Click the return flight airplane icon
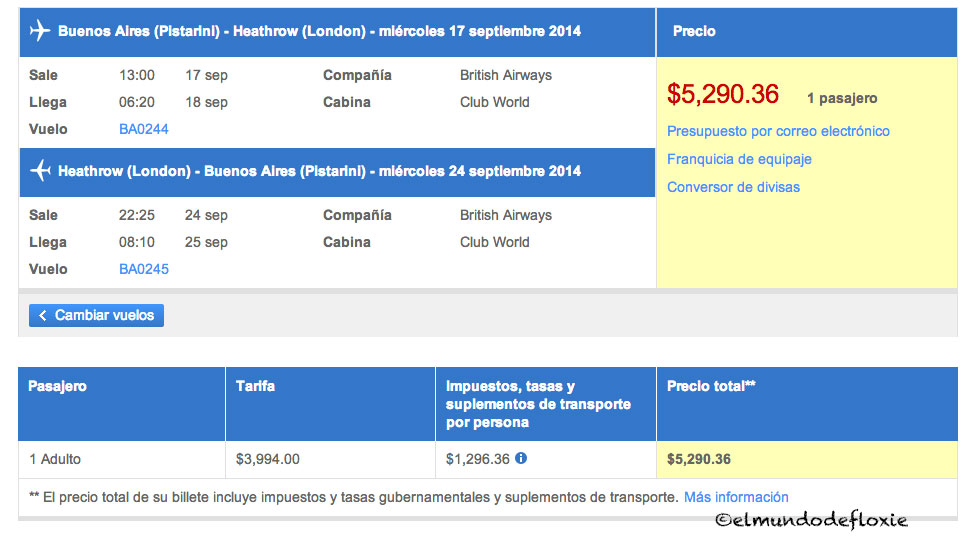This screenshot has width=978, height=552. pos(40,170)
